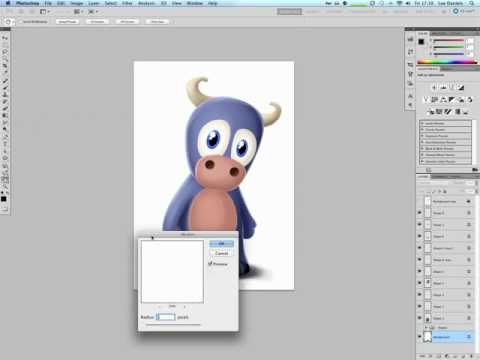Screen dimensions: 480x360
Task: Open the Help menu
Action: pyautogui.click(x=213, y=3)
